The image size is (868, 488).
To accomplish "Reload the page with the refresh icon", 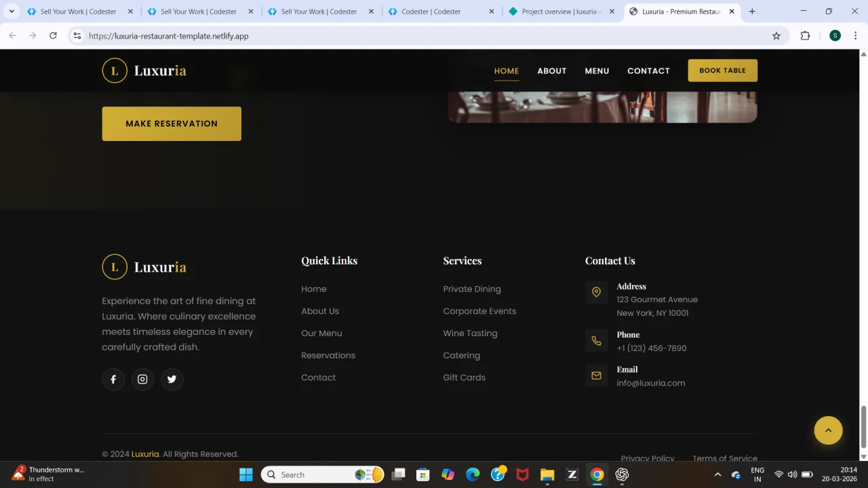I will 53,36.
